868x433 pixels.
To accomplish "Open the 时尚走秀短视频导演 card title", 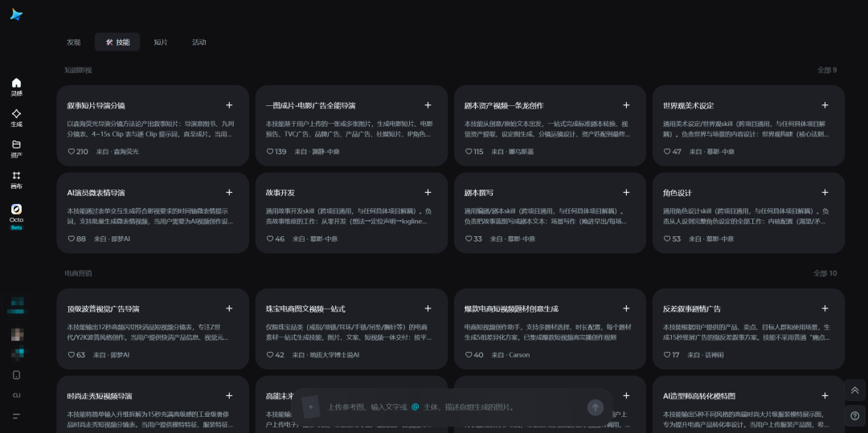I will click(100, 397).
